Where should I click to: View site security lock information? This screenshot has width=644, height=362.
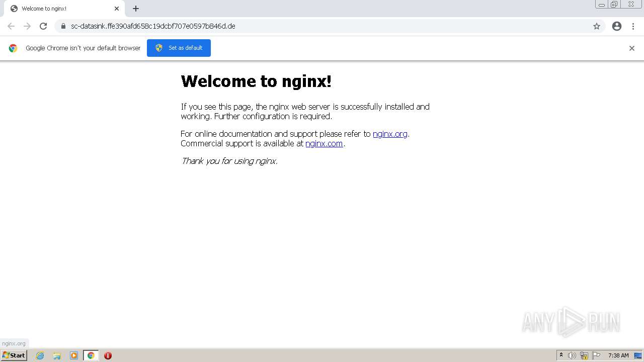tap(63, 26)
